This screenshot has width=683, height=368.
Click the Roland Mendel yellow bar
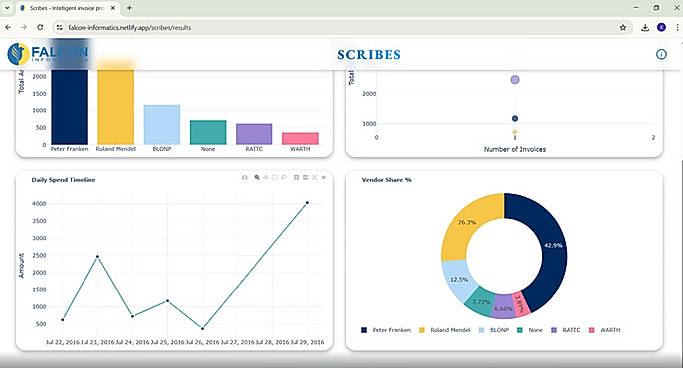115,107
